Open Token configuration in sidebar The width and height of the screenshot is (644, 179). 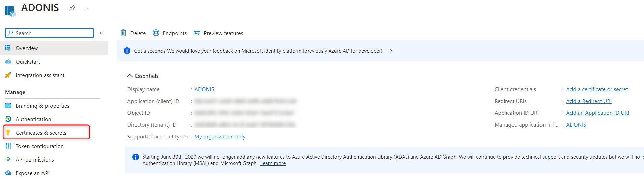39,146
